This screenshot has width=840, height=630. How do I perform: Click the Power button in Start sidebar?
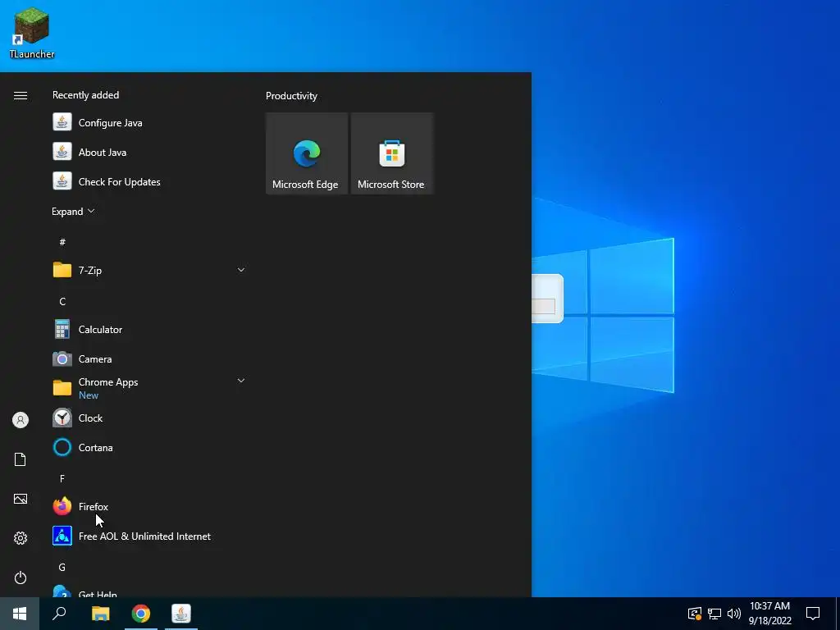21,577
